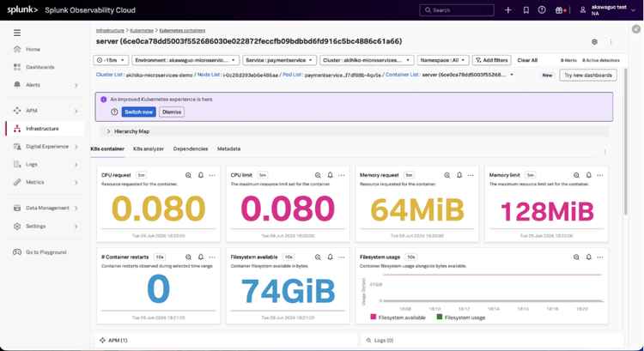
Task: Click the Switch now button
Action: pos(139,112)
